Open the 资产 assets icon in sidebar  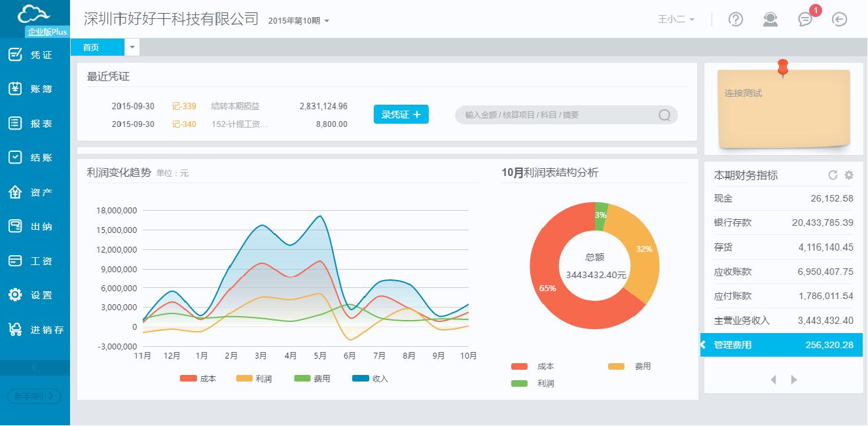[15, 192]
